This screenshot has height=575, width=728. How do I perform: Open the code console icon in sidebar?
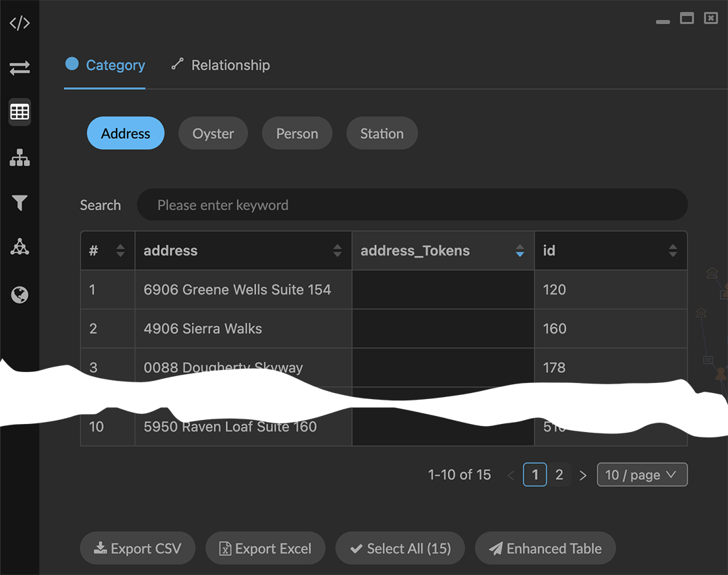(20, 24)
